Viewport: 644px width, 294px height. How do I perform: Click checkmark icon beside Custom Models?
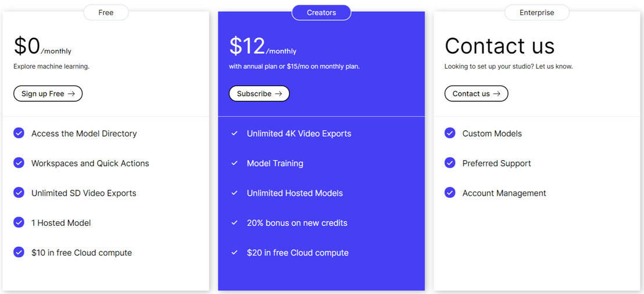click(x=450, y=133)
